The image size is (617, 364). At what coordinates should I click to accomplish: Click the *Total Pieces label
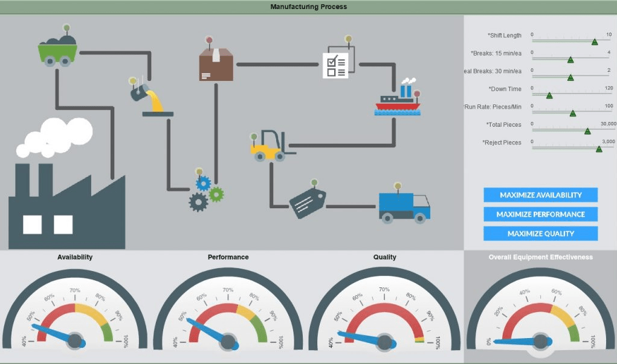point(503,124)
